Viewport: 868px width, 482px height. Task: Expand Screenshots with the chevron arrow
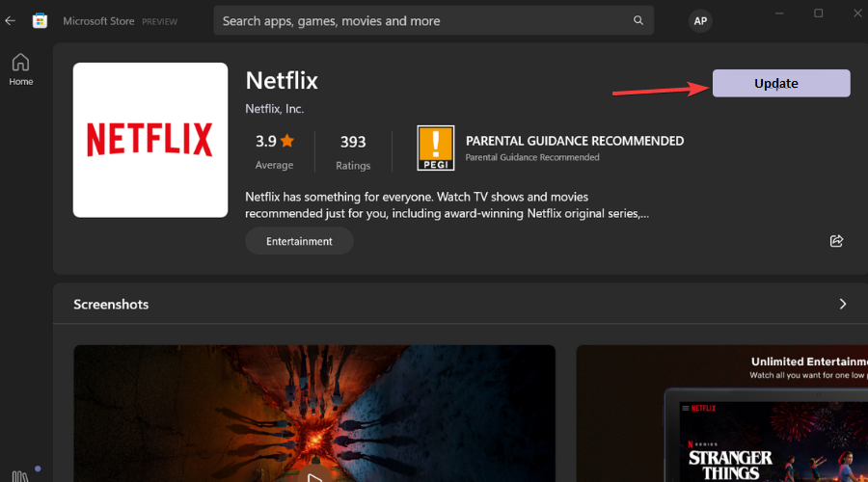tap(843, 304)
